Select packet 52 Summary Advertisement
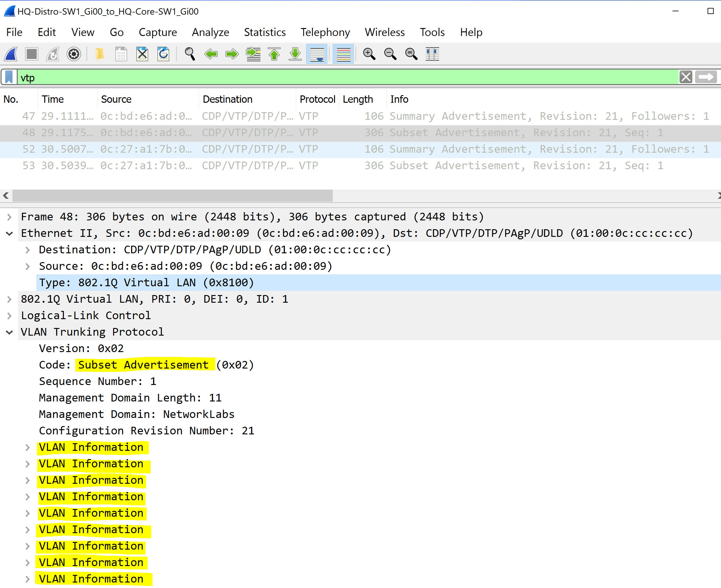 pos(360,149)
